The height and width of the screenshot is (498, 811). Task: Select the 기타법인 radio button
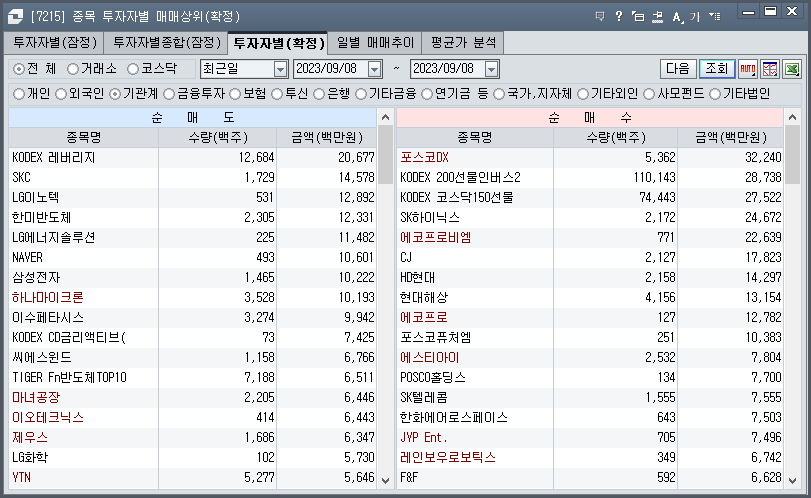(x=715, y=94)
